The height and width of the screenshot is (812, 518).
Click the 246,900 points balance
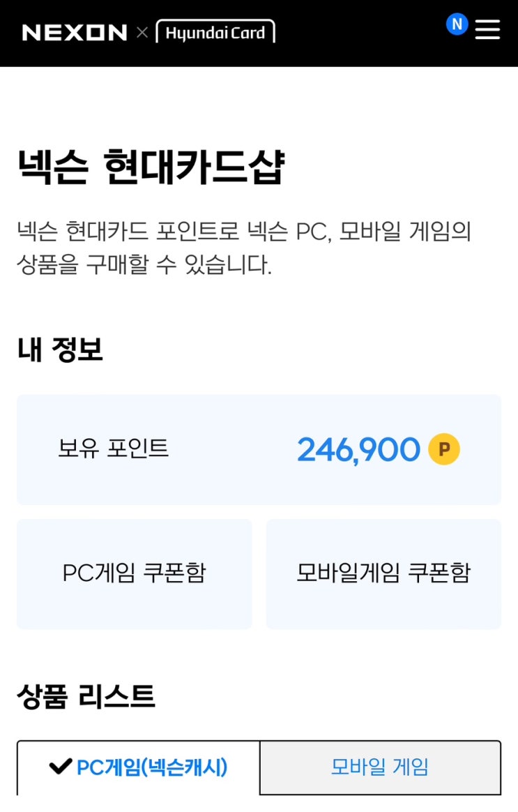click(x=358, y=449)
